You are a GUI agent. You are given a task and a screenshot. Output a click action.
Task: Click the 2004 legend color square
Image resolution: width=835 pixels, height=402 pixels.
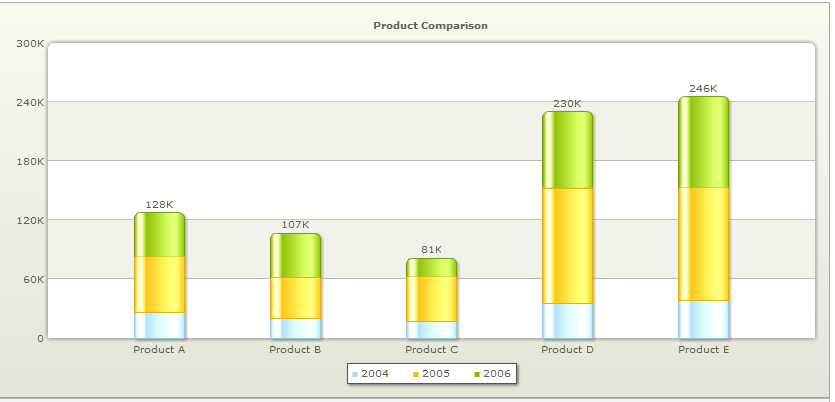(x=355, y=374)
